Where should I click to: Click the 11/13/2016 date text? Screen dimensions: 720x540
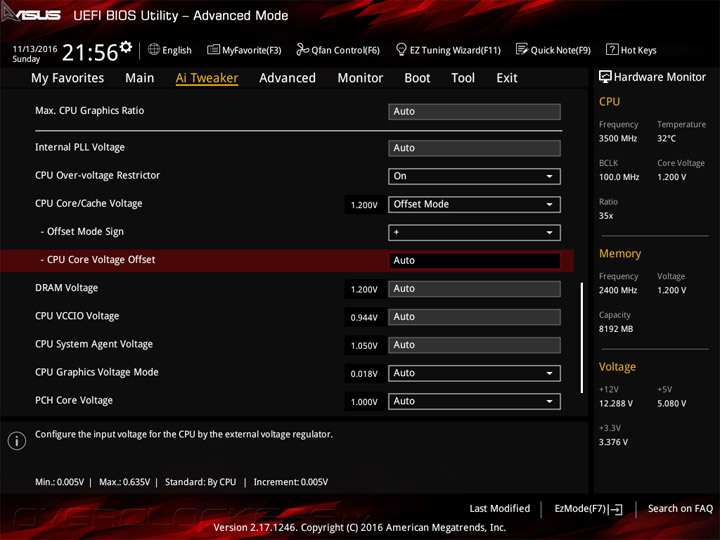[35, 49]
